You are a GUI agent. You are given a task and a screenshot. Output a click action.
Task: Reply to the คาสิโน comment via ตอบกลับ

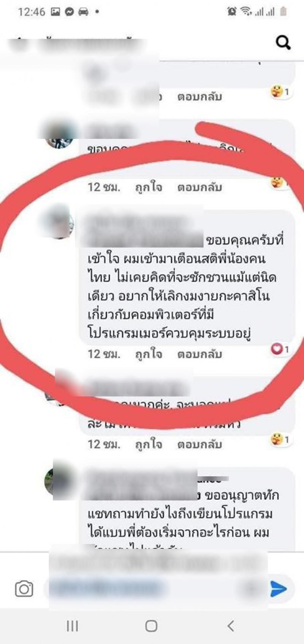pyautogui.click(x=199, y=354)
